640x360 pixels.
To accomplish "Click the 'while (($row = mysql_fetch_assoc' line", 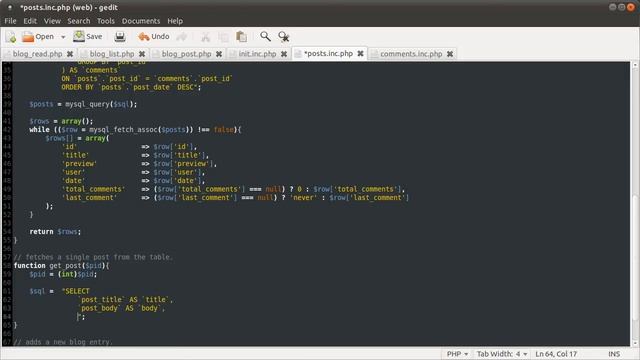I will (135, 130).
